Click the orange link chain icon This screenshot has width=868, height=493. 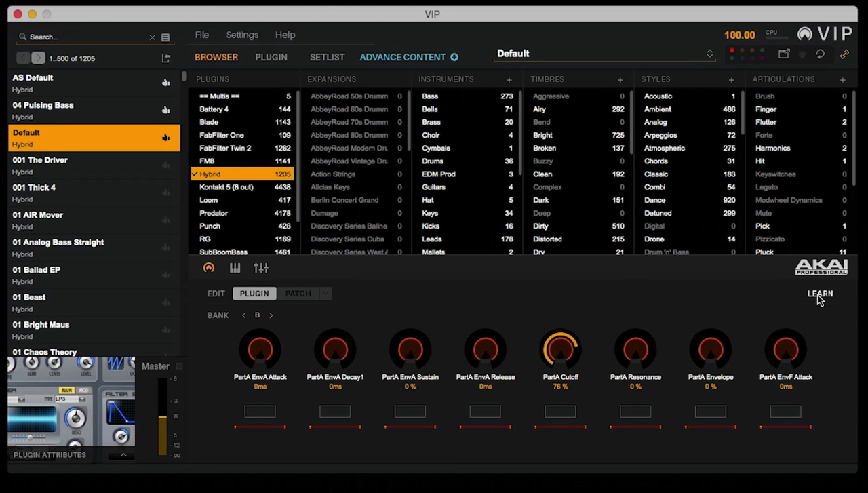(x=844, y=54)
